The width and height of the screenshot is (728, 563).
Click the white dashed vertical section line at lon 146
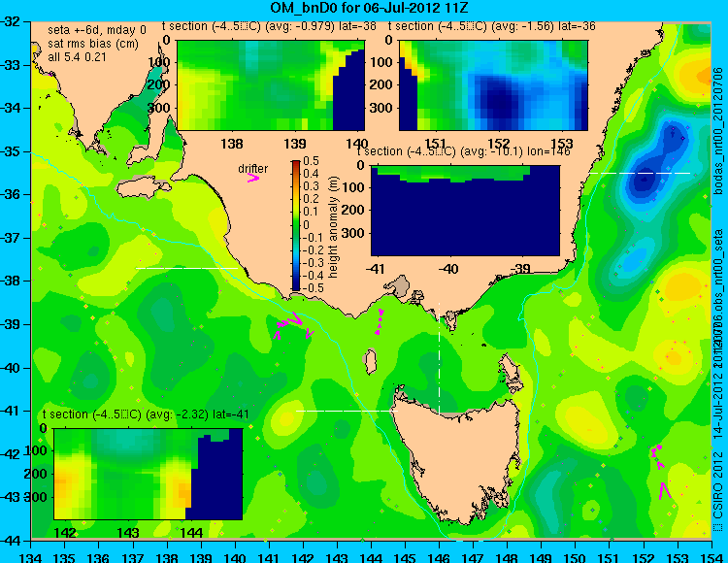(x=439, y=358)
